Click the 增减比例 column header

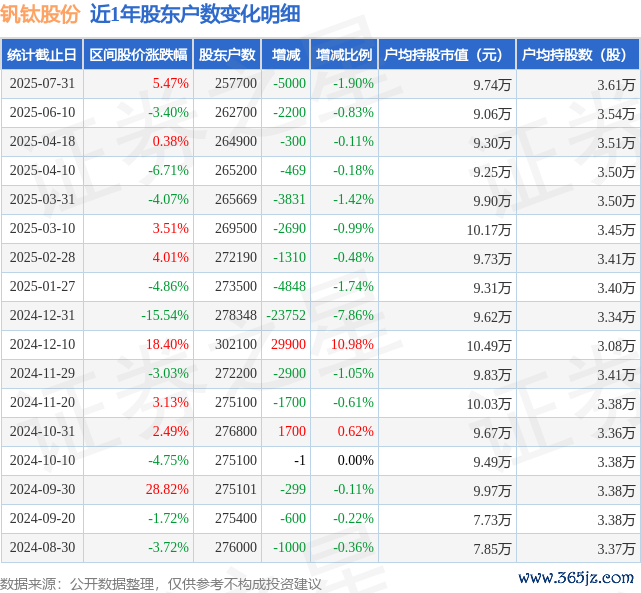[x=344, y=54]
